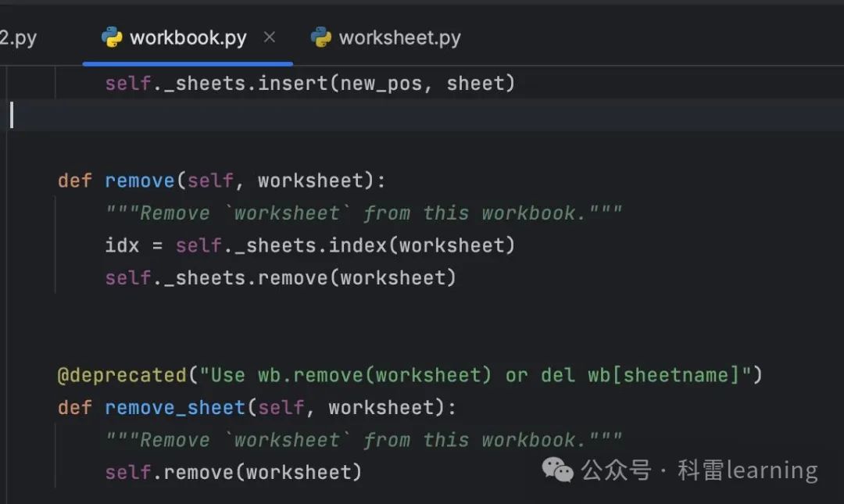Click the Python icon on workbook.py tab
The image size is (844, 504).
[x=112, y=38]
